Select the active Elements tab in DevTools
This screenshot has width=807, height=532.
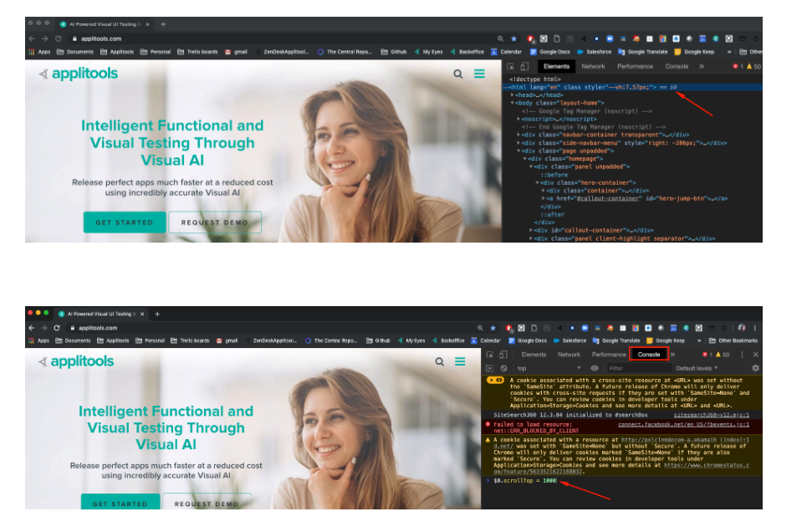556,66
